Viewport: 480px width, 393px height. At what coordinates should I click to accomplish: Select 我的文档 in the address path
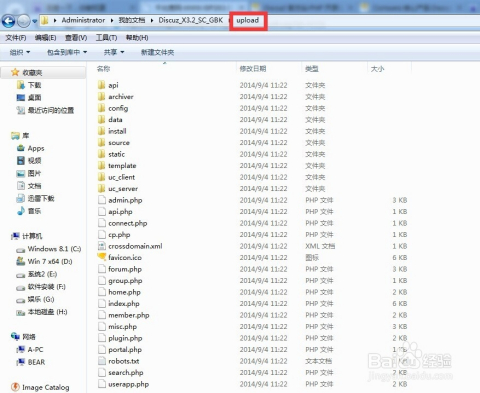pyautogui.click(x=132, y=20)
